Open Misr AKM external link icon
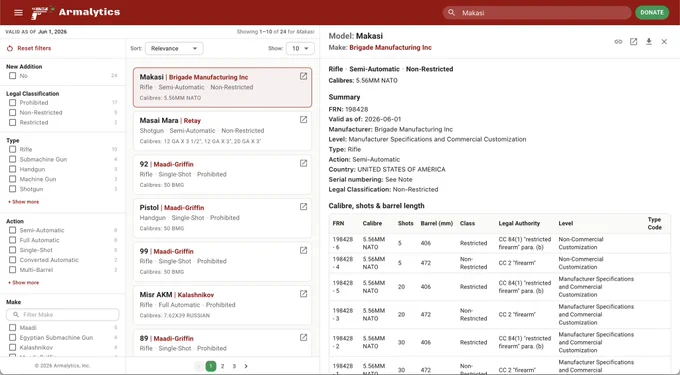 pyautogui.click(x=304, y=294)
